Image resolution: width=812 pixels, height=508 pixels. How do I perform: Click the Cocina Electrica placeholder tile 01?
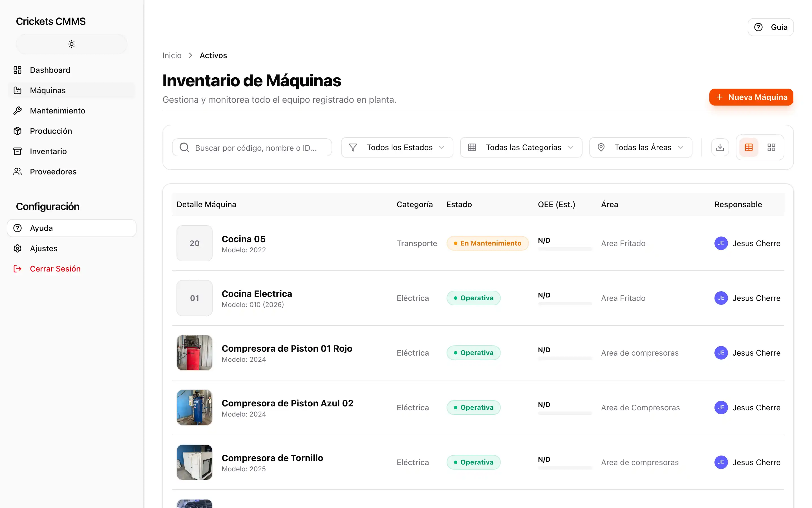pyautogui.click(x=194, y=298)
